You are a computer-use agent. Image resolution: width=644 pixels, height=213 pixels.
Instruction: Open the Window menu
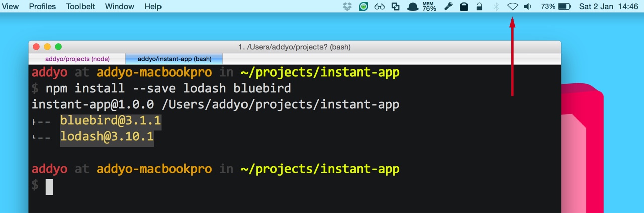pyautogui.click(x=120, y=7)
